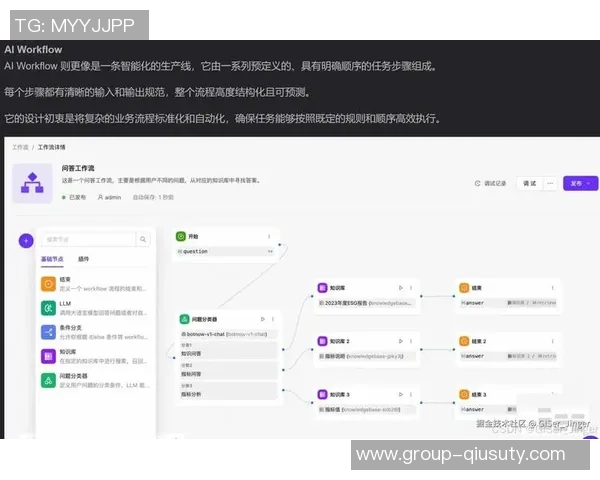Click the 知识库 3 node icon
Viewport: 600px width, 480px height.
tap(323, 394)
